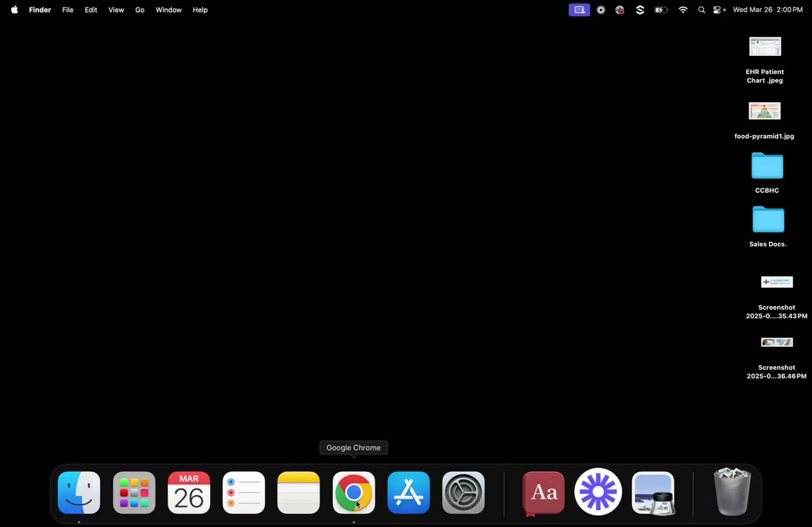Open the Edit menu
Screen dimensions: 812x527
pyautogui.click(x=91, y=10)
